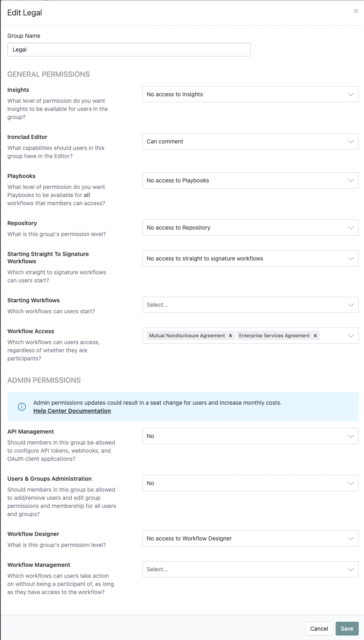Open the Ironclad Editor permission dropdown
The image size is (364, 640).
(x=250, y=141)
